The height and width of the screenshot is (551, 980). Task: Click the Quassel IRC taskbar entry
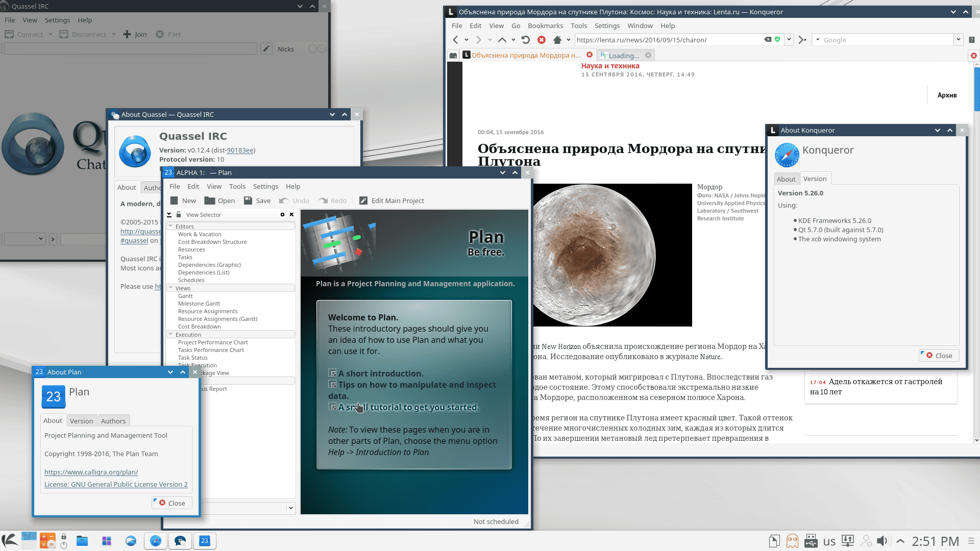click(180, 541)
